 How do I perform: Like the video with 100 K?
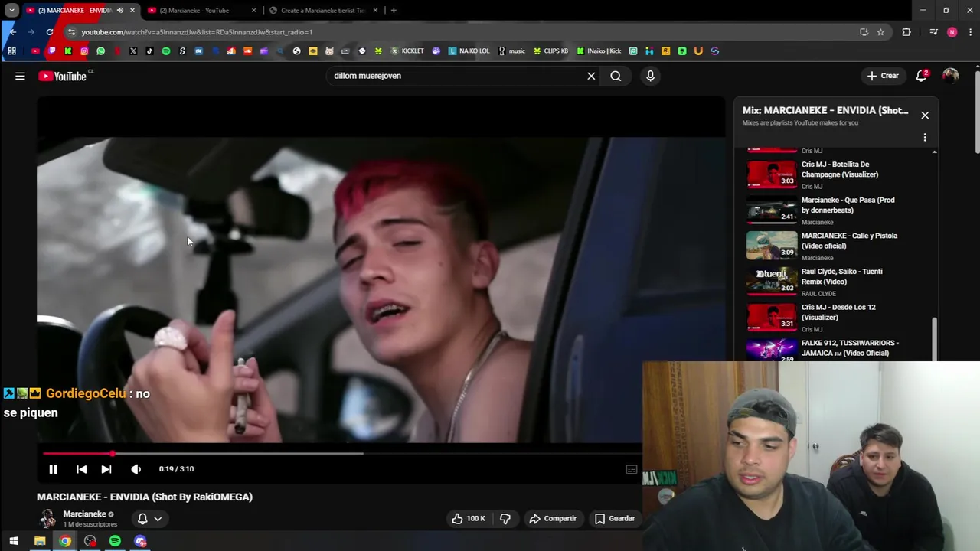[x=468, y=518]
